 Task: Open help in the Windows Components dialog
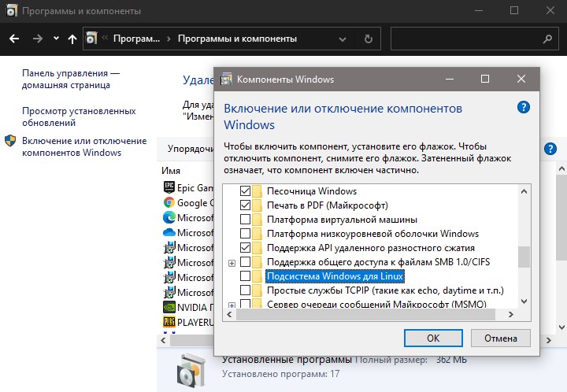click(523, 107)
